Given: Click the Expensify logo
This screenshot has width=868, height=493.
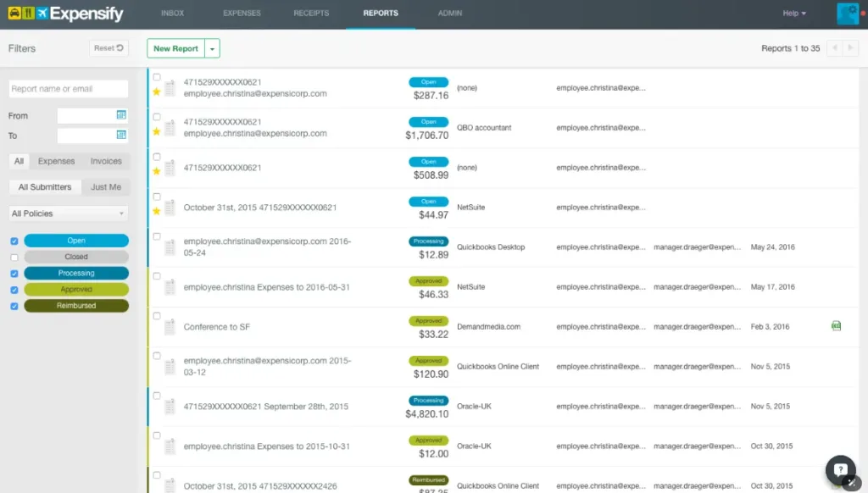Looking at the screenshot, I should 65,14.
